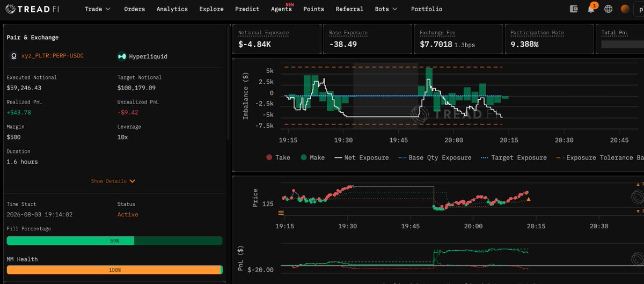
Task: Toggle the Take legend series
Action: tap(278, 158)
